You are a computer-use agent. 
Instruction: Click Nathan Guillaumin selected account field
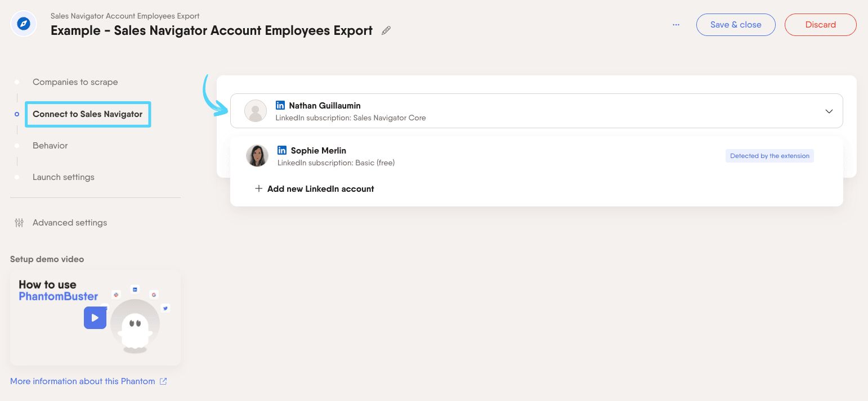[x=536, y=111]
